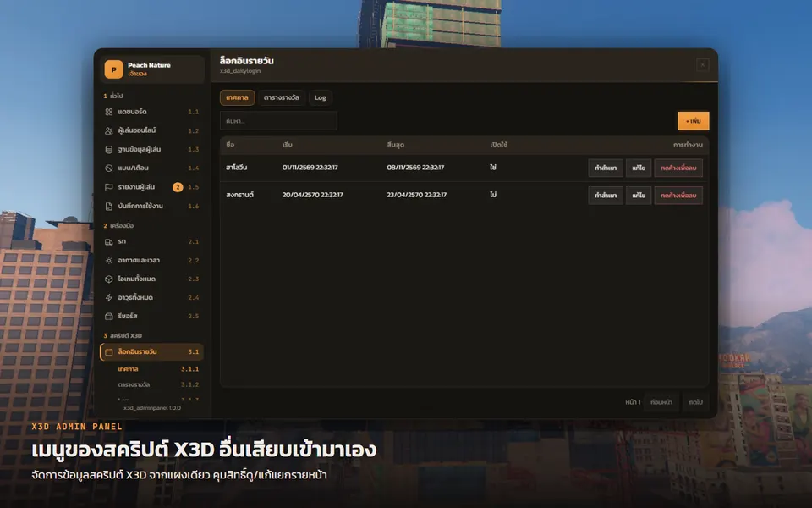Open Ban/Warn (แบน/เตือน) prohibited icon
This screenshot has height=508, width=812.
[109, 168]
